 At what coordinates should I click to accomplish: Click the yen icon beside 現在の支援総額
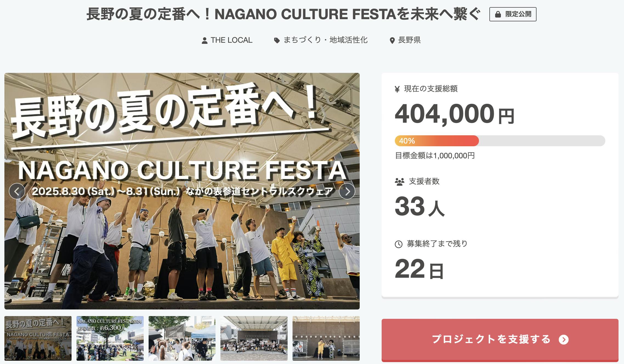click(x=397, y=89)
